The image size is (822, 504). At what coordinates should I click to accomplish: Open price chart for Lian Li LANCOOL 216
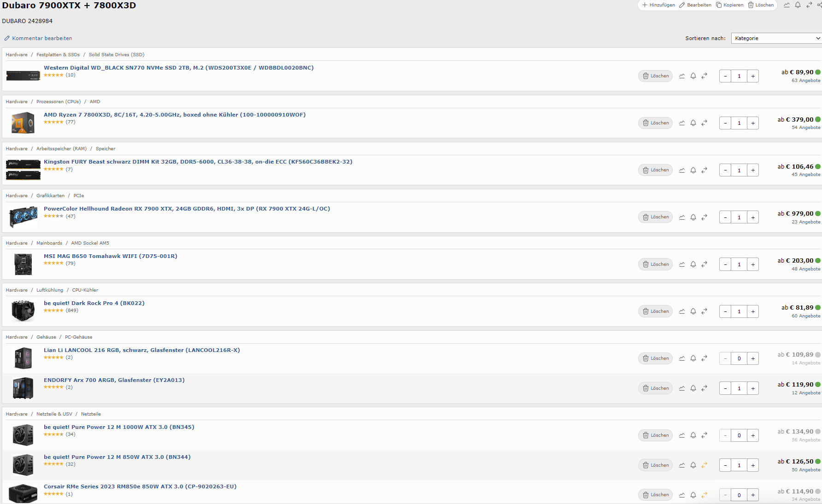pos(682,358)
